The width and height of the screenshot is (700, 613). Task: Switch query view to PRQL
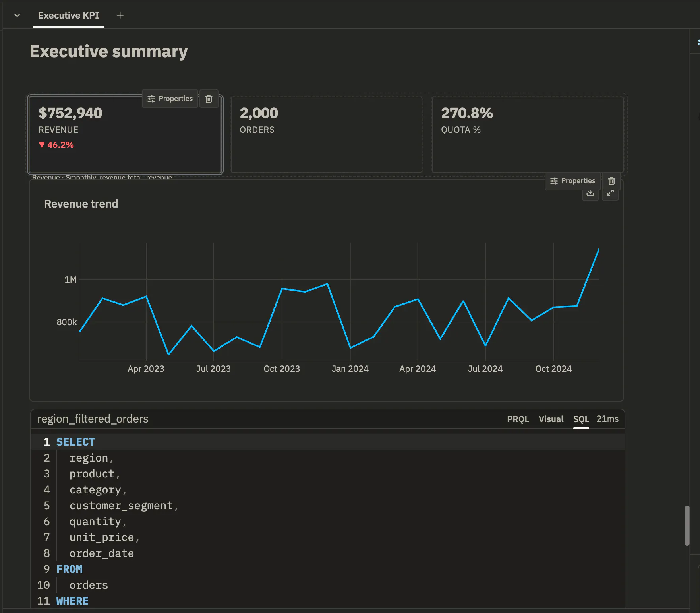[518, 419]
